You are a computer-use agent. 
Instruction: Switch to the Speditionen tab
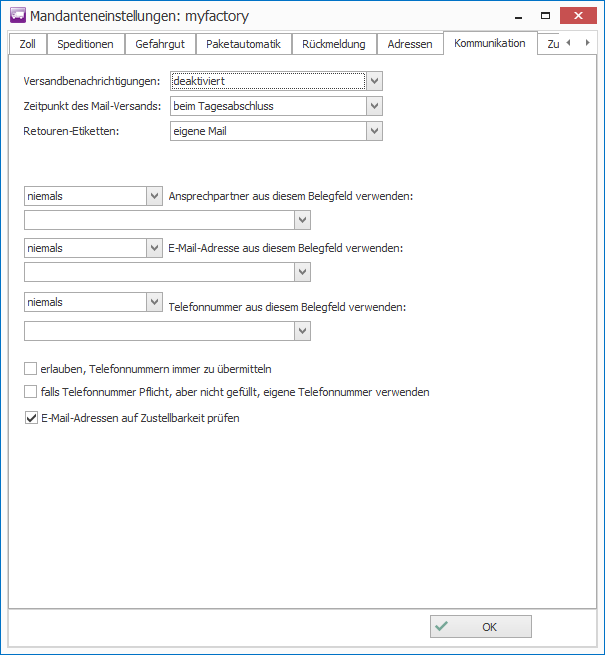pos(85,44)
